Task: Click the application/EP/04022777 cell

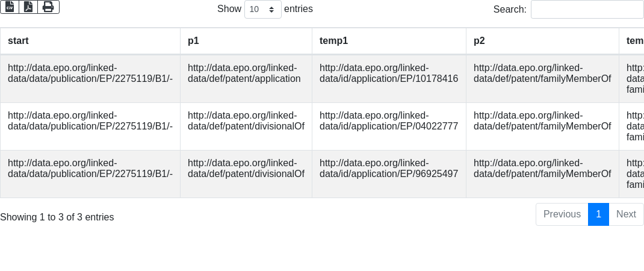Action: coord(388,121)
